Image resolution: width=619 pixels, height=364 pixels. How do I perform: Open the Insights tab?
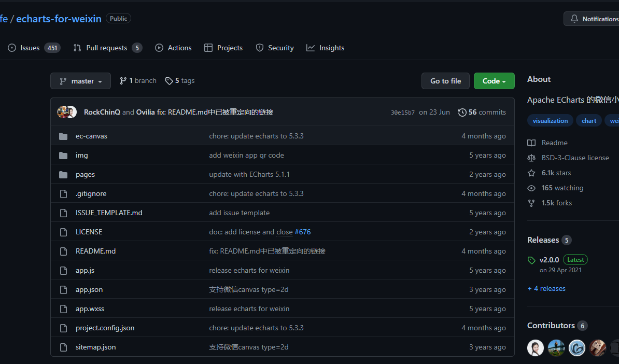(326, 47)
